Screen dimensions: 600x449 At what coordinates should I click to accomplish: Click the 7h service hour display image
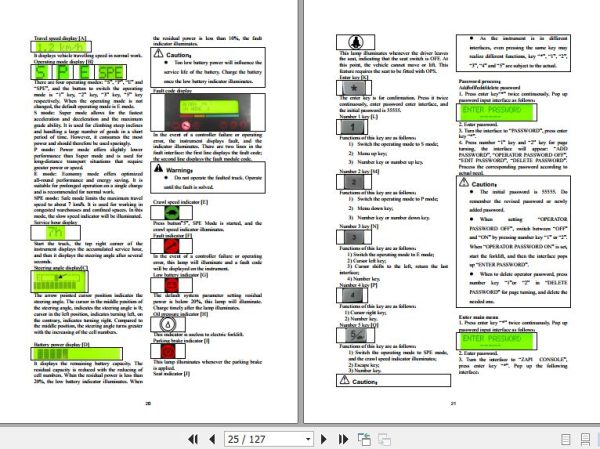click(x=55, y=233)
